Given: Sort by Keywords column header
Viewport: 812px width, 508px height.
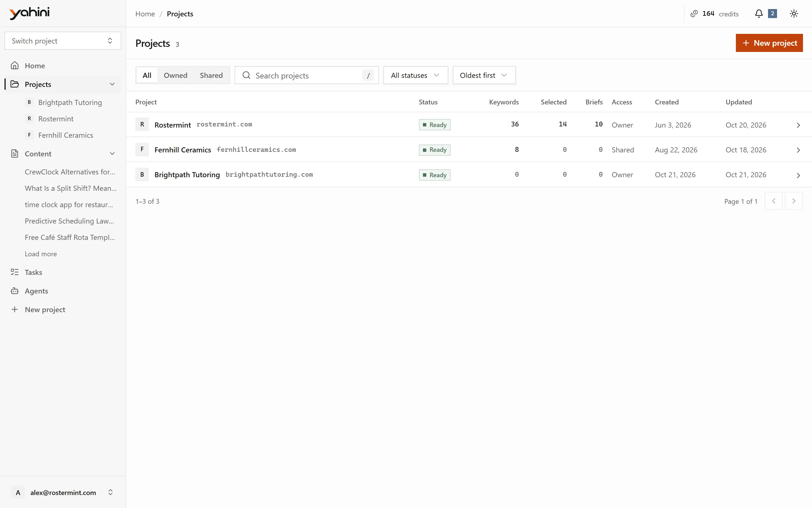Looking at the screenshot, I should (x=504, y=102).
